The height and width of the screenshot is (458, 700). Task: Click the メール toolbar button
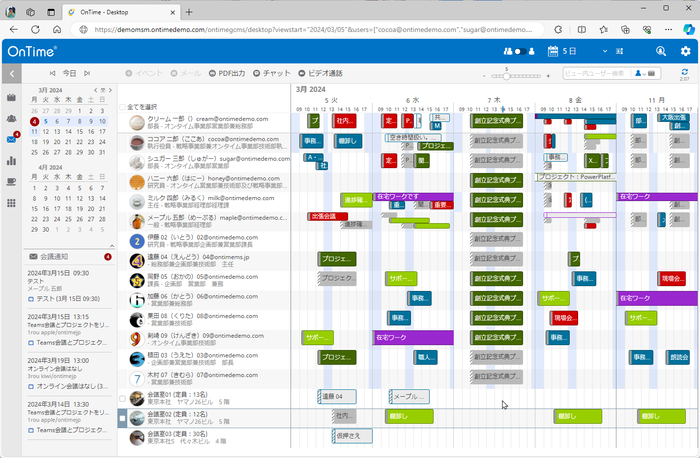point(186,73)
